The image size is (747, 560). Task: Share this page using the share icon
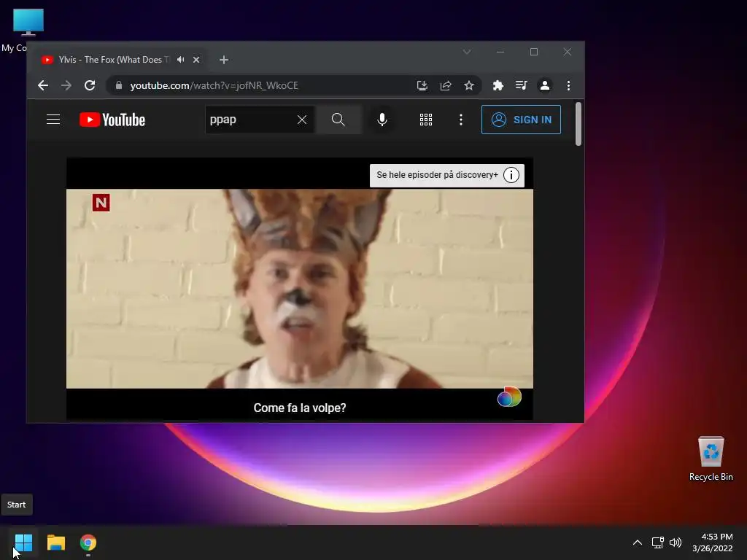[x=446, y=85]
